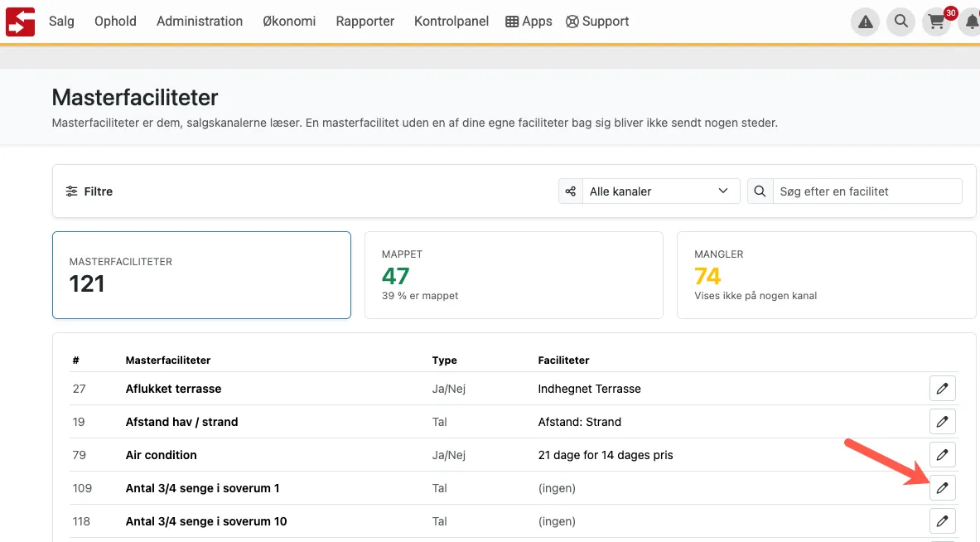Viewport: 980px width, 542px height.
Task: Click the 21 dage for 14 dages pris cell
Action: (x=606, y=455)
